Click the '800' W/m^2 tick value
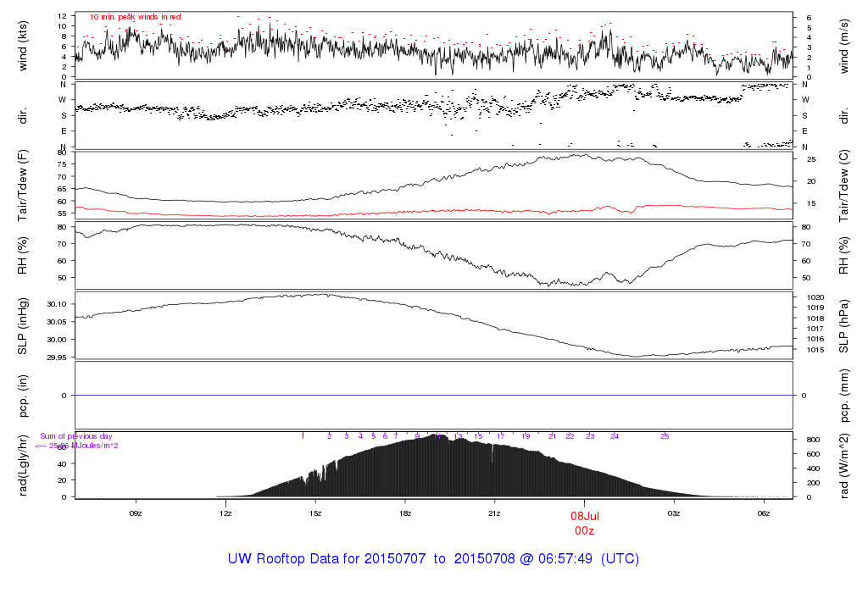The image size is (868, 593). 813,440
